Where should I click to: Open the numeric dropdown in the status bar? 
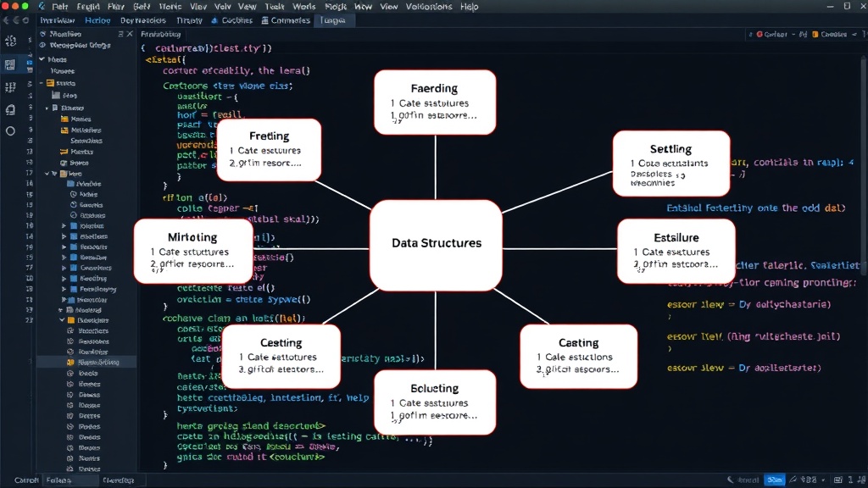point(813,480)
